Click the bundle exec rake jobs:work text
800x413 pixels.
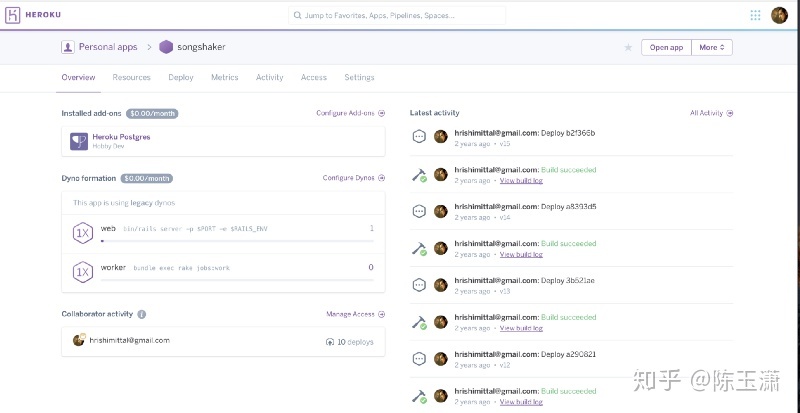coord(182,268)
